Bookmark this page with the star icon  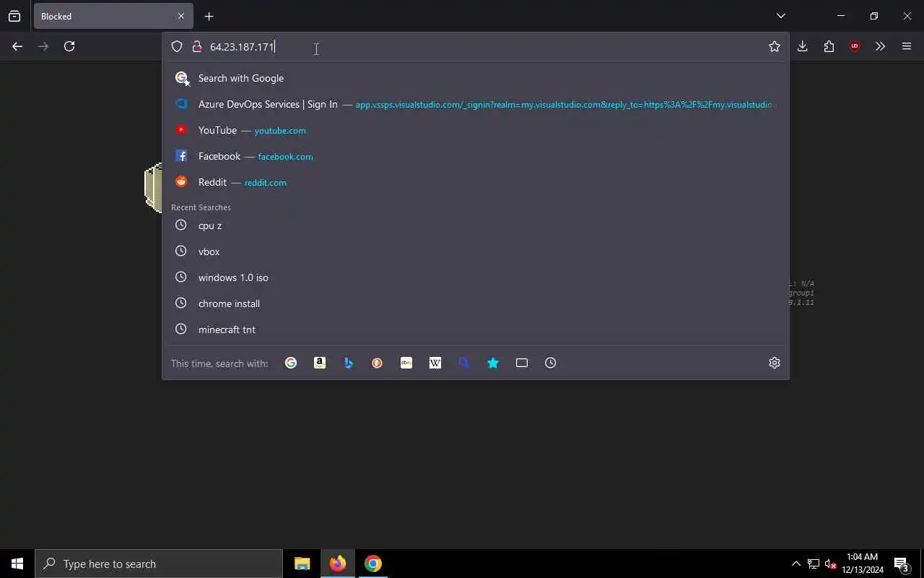[775, 46]
